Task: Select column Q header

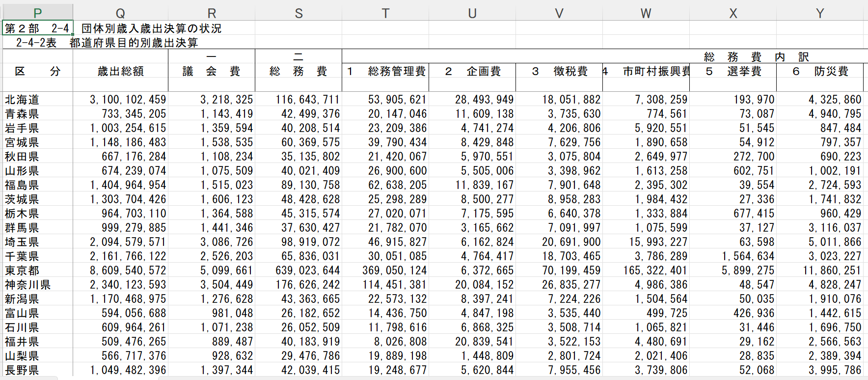Action: pyautogui.click(x=120, y=13)
